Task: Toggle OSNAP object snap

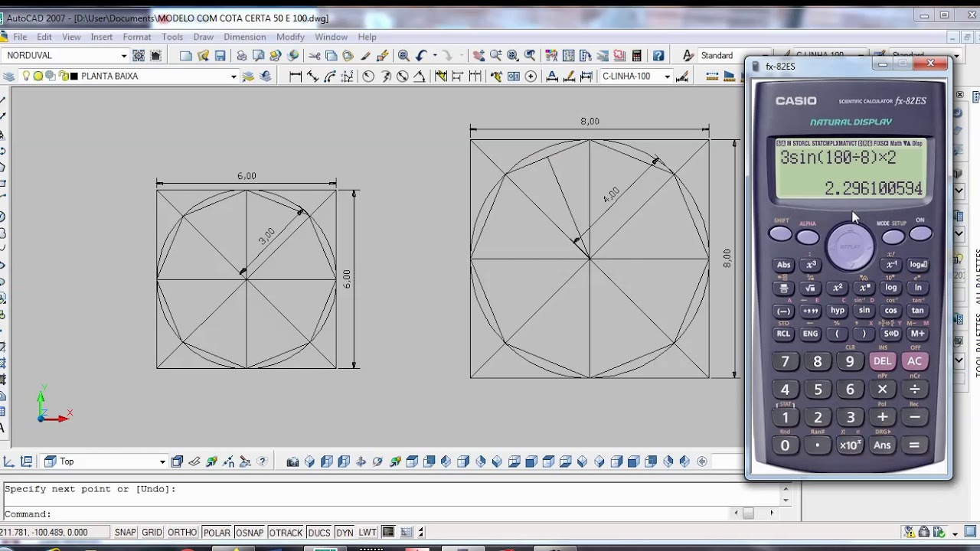Action: (x=250, y=533)
